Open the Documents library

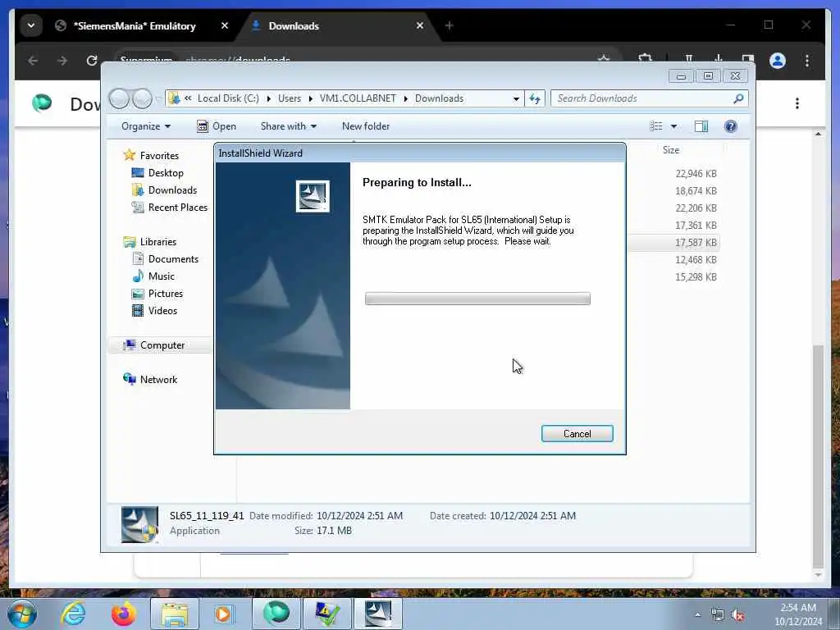(173, 258)
